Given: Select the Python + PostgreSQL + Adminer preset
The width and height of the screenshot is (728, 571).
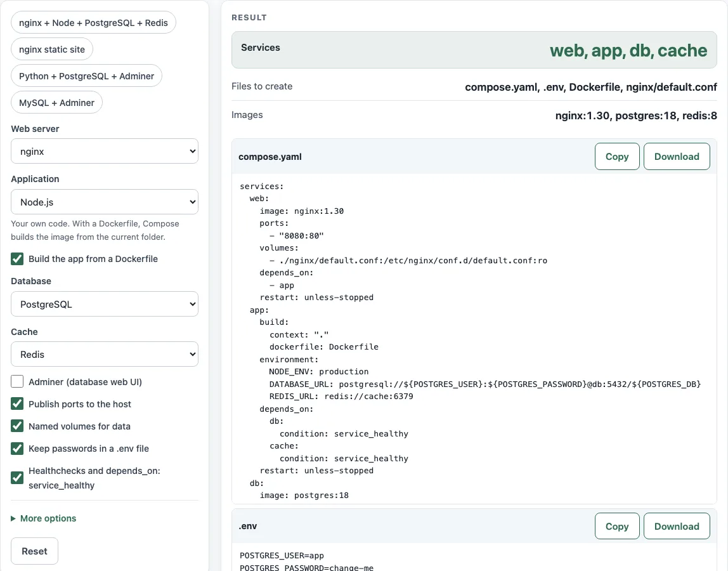Looking at the screenshot, I should [x=86, y=75].
